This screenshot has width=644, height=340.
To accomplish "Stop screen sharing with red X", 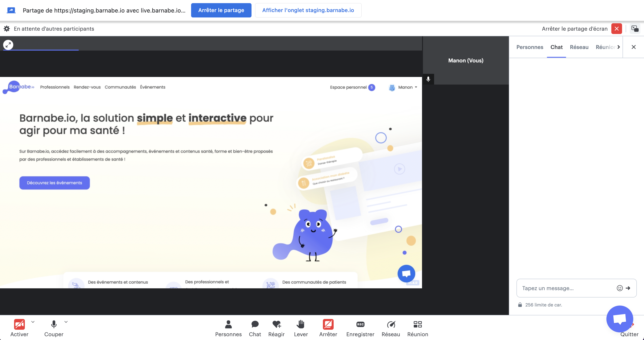I will pyautogui.click(x=616, y=29).
